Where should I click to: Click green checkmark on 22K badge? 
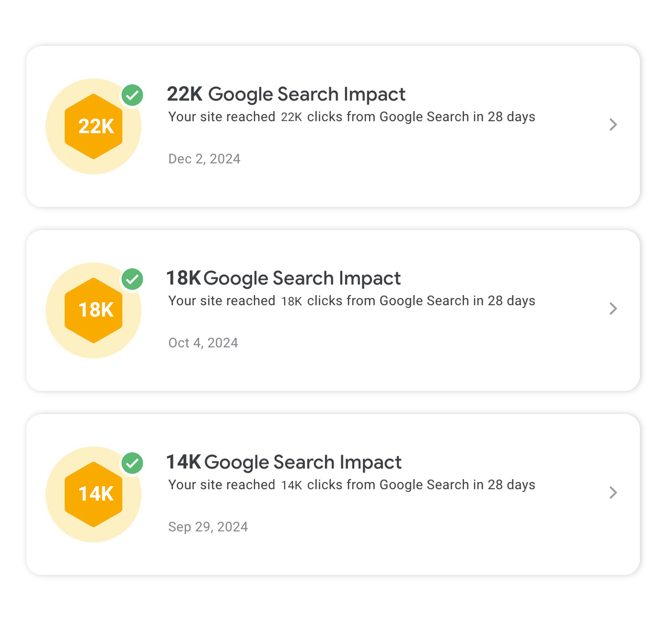[x=133, y=95]
